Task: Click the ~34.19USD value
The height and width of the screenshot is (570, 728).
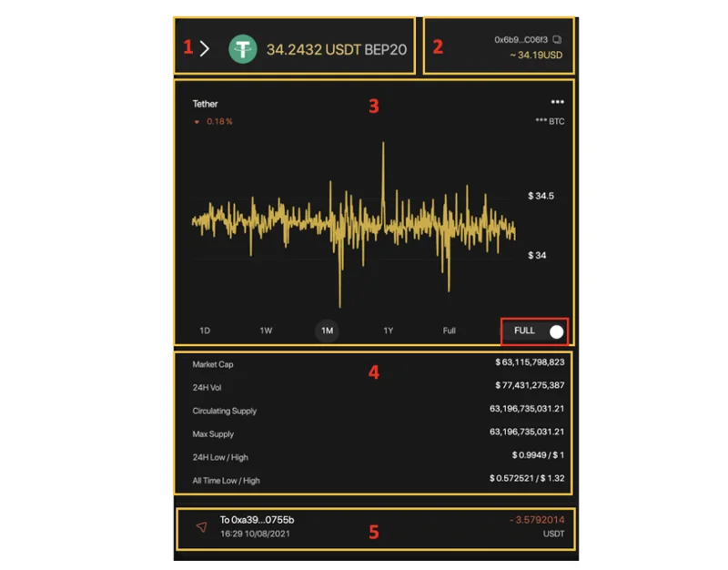Action: tap(536, 56)
